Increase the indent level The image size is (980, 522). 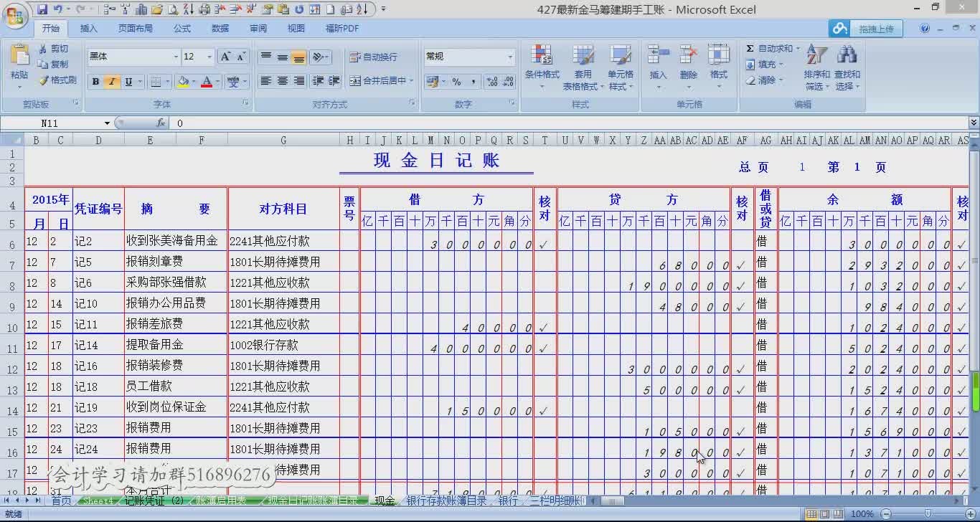334,81
